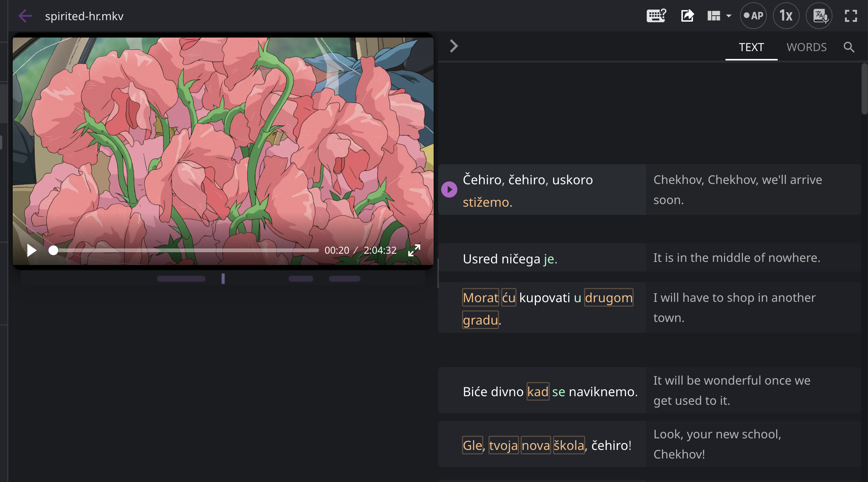This screenshot has width=868, height=482.
Task: Click the word 'divno'
Action: 507,392
